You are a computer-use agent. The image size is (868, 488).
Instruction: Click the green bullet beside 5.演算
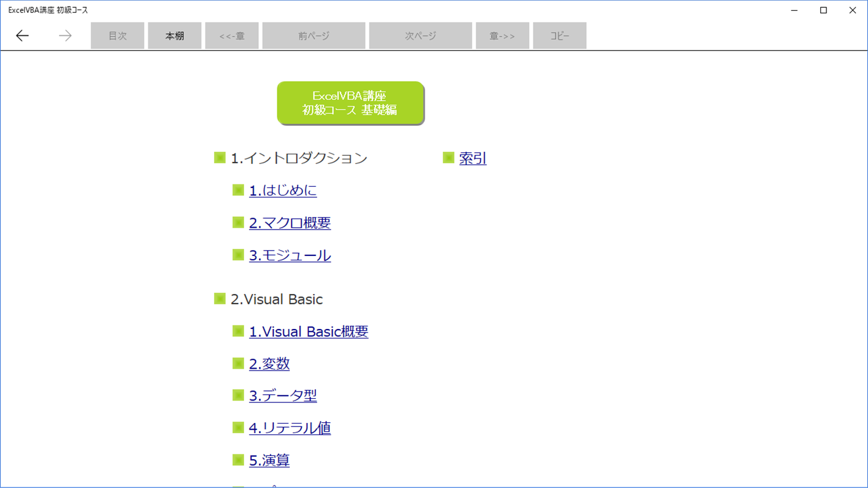point(238,460)
